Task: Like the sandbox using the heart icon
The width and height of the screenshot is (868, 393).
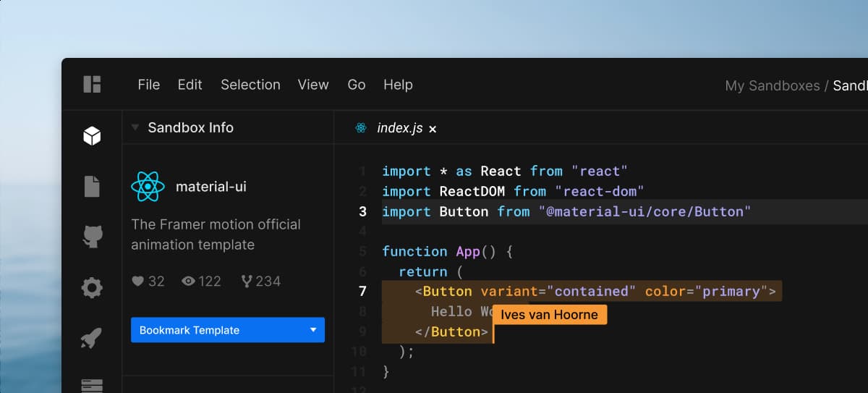Action: click(137, 281)
